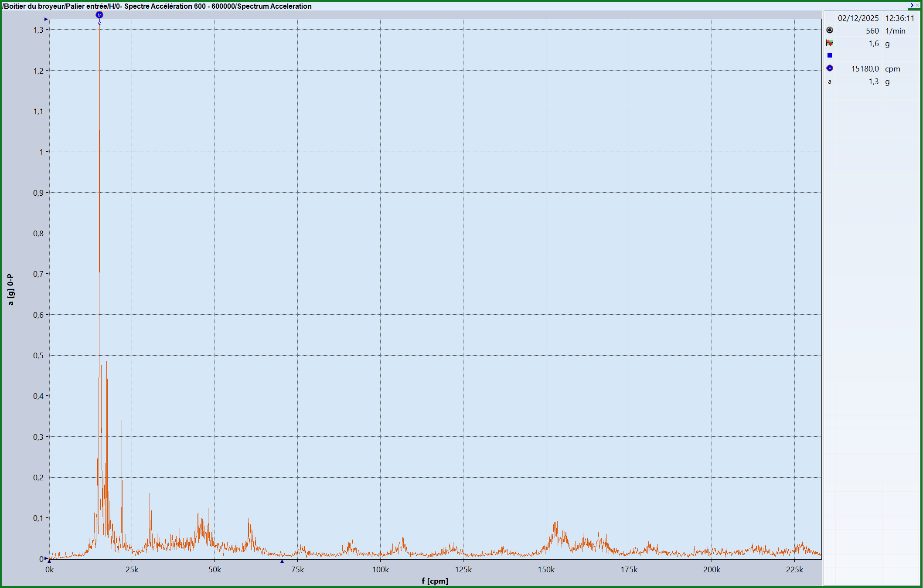Click the 1/min unit label

(x=895, y=31)
